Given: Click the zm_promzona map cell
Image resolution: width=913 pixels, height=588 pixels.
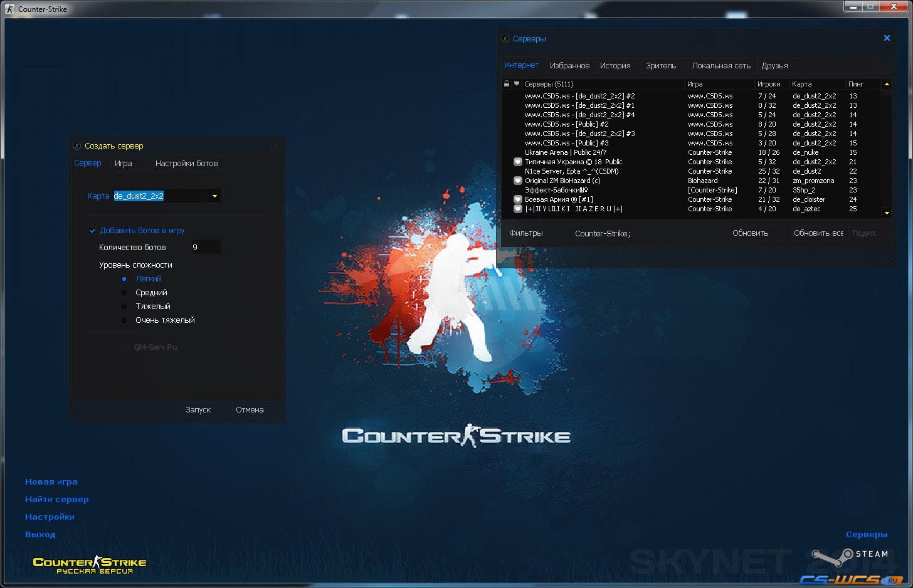Looking at the screenshot, I should tap(813, 181).
